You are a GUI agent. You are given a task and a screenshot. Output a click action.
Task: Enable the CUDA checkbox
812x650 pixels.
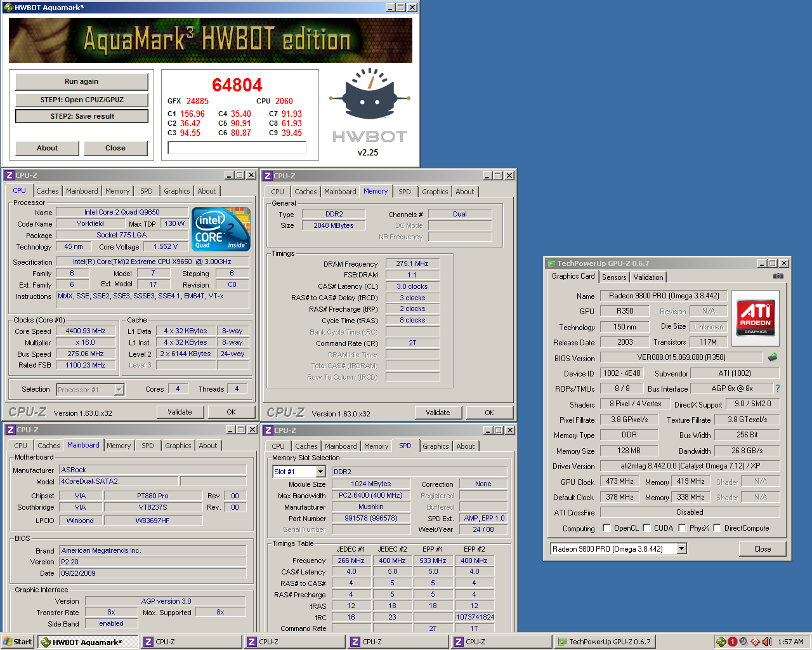pyautogui.click(x=646, y=528)
